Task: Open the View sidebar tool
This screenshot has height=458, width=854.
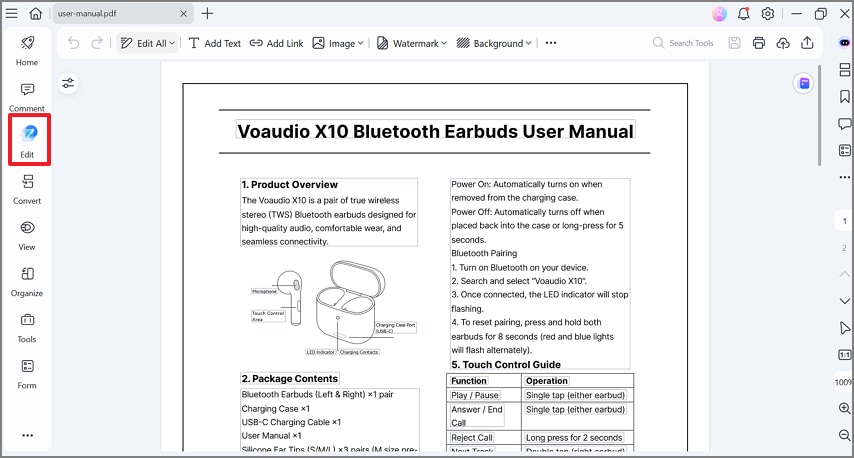Action: coord(27,236)
